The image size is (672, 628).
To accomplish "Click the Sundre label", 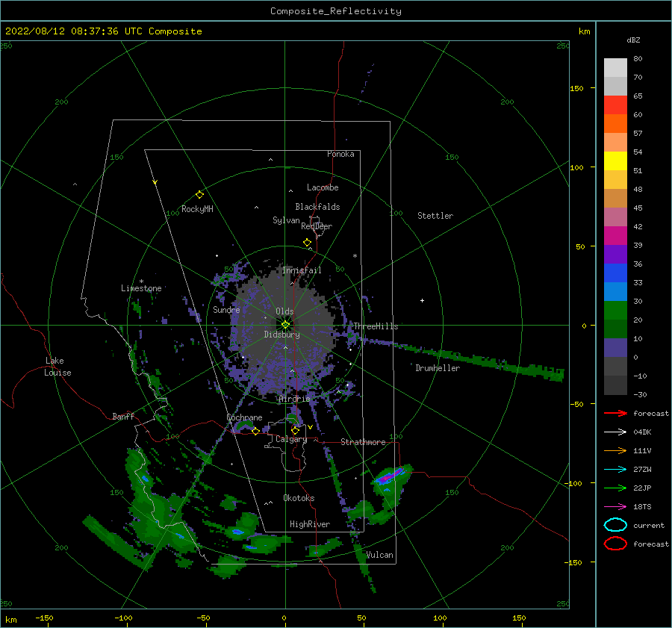I will pyautogui.click(x=226, y=310).
